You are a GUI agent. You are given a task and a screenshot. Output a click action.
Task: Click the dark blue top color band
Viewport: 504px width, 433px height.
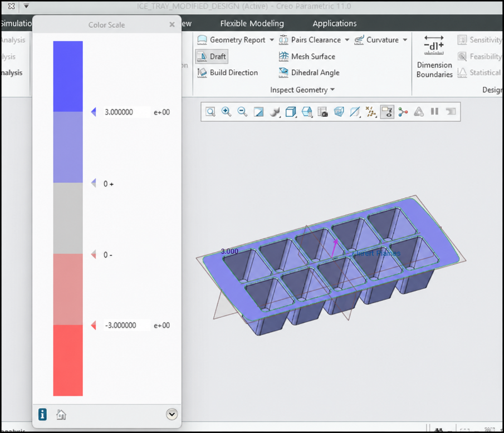point(68,76)
